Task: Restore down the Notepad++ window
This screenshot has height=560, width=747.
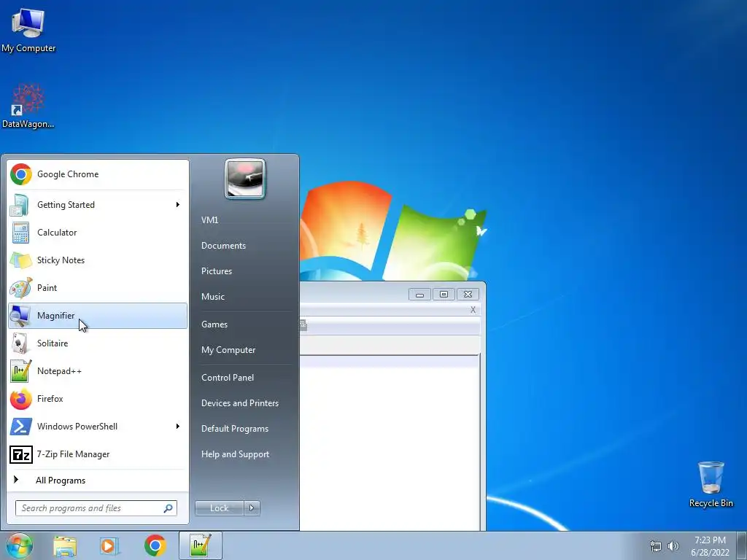Action: (444, 295)
